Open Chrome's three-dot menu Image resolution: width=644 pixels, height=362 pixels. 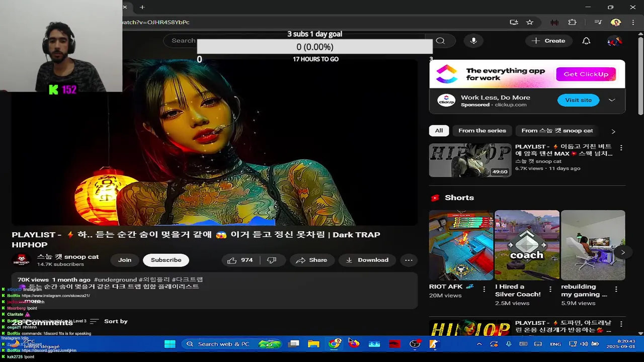(x=633, y=22)
